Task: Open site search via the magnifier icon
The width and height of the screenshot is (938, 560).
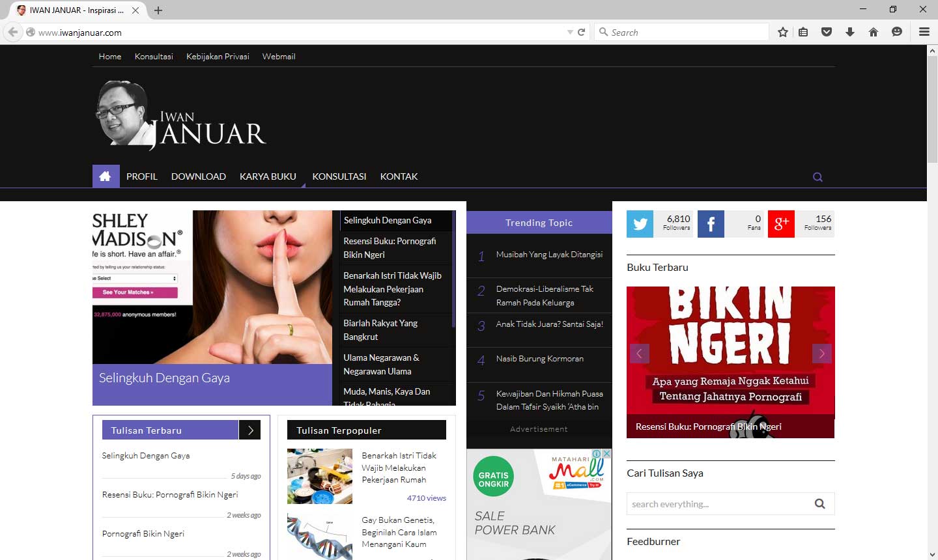Action: (x=817, y=176)
